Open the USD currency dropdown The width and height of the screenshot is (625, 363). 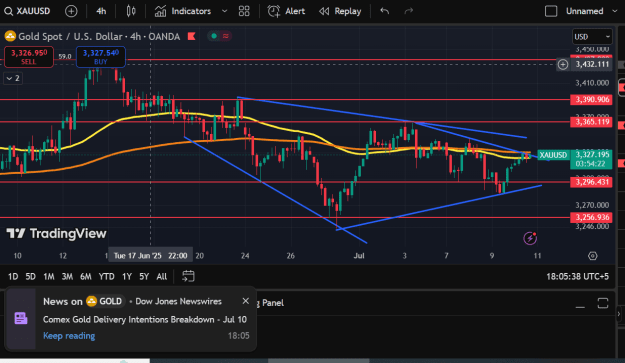point(592,37)
